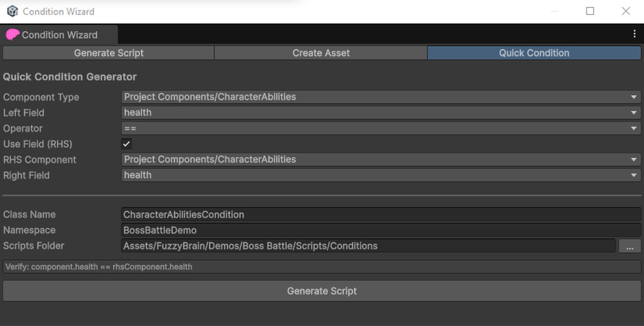The height and width of the screenshot is (326, 644).
Task: Open the Operator dropdown showing ==
Action: 381,128
